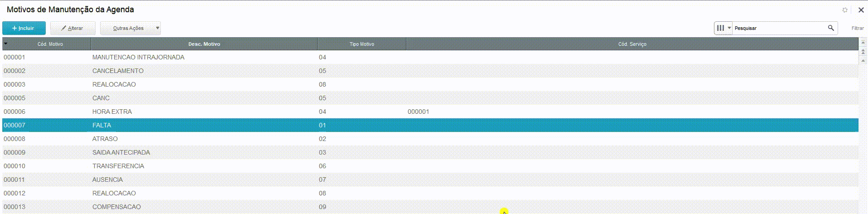Page up with double-arrow scroll icon

863,52
